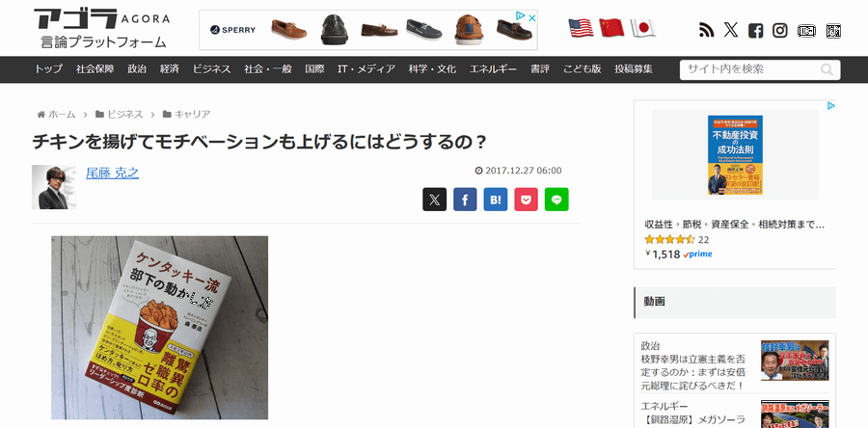Visit the X (Twitter) header icon
The width and height of the screenshot is (868, 428).
pyautogui.click(x=731, y=30)
